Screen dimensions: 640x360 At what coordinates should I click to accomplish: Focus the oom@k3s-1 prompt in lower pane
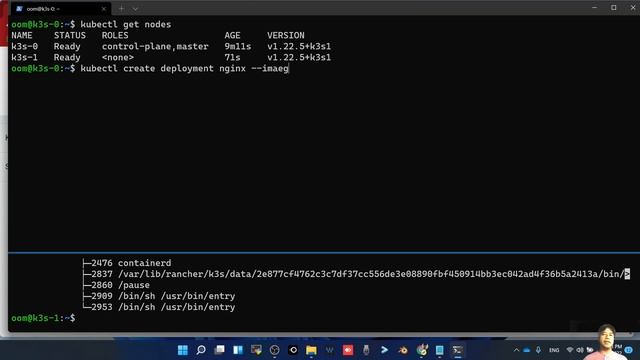pyautogui.click(x=43, y=318)
